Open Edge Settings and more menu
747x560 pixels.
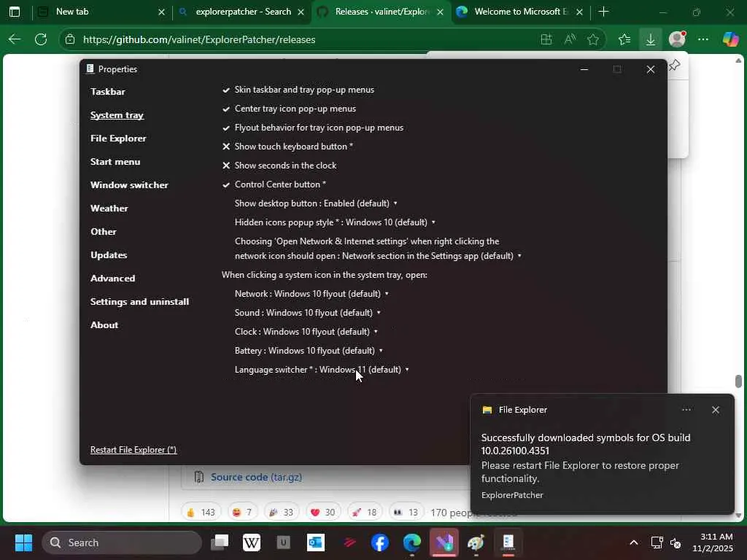703,39
